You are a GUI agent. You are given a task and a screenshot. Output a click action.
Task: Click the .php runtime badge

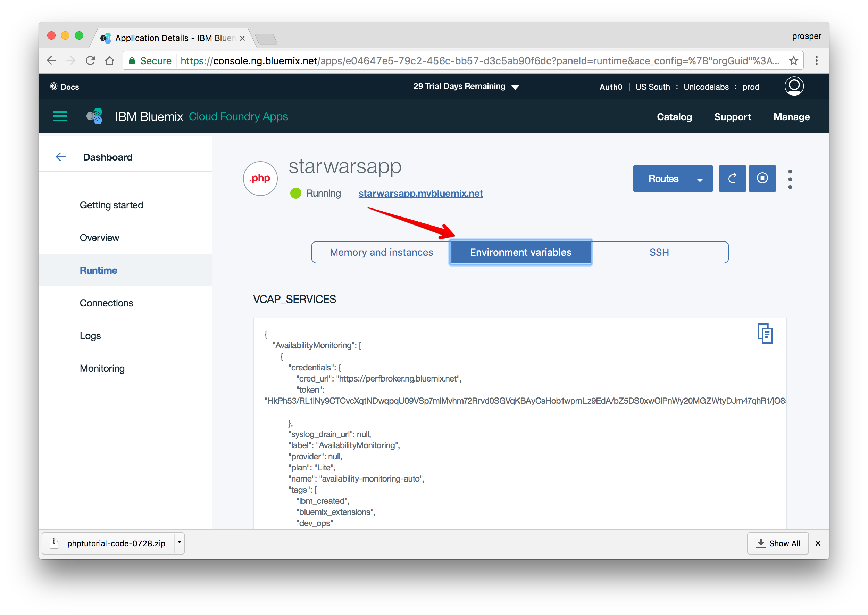(x=260, y=178)
